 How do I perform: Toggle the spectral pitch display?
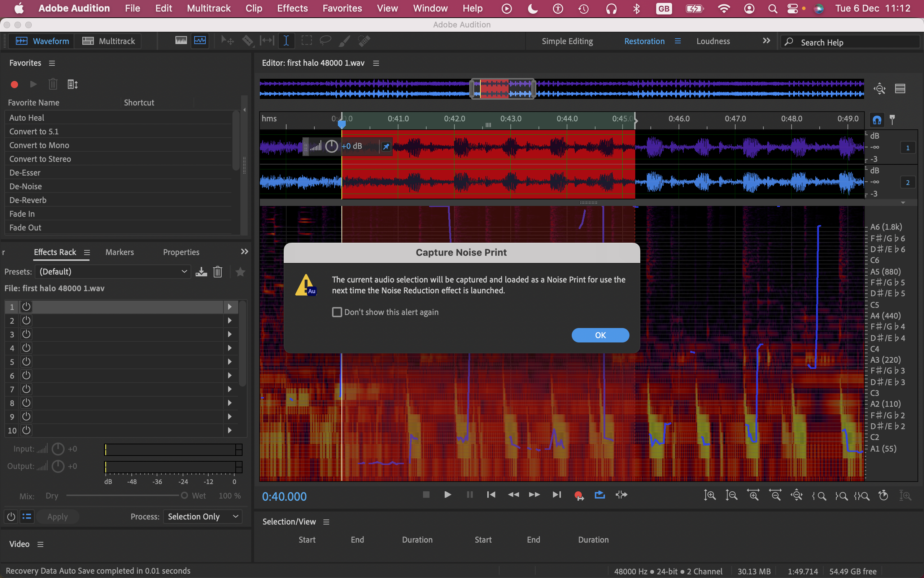click(200, 40)
